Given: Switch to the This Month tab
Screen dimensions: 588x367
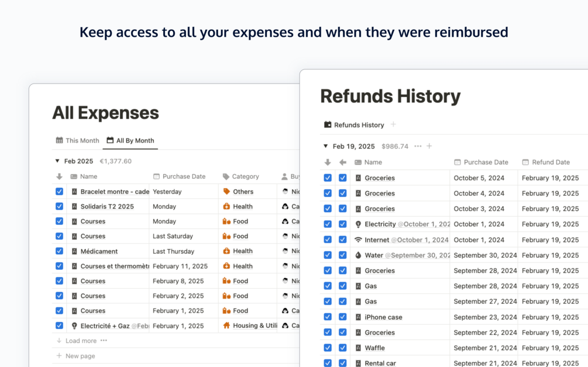Looking at the screenshot, I should coord(77,141).
